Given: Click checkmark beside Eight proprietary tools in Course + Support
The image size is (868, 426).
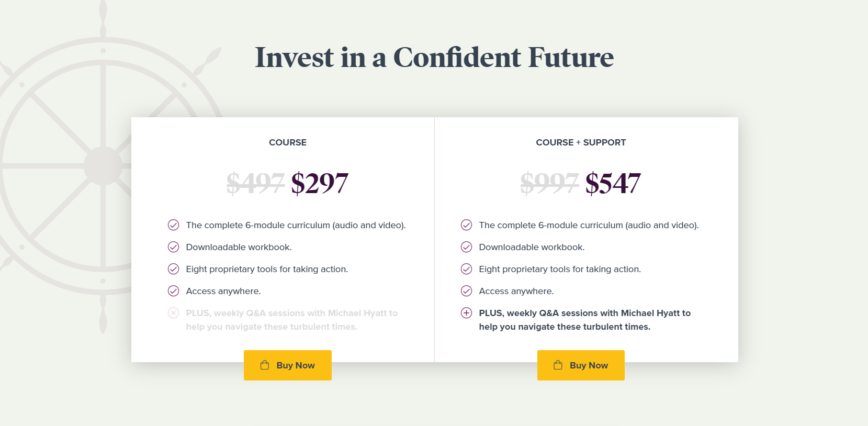Looking at the screenshot, I should (466, 269).
